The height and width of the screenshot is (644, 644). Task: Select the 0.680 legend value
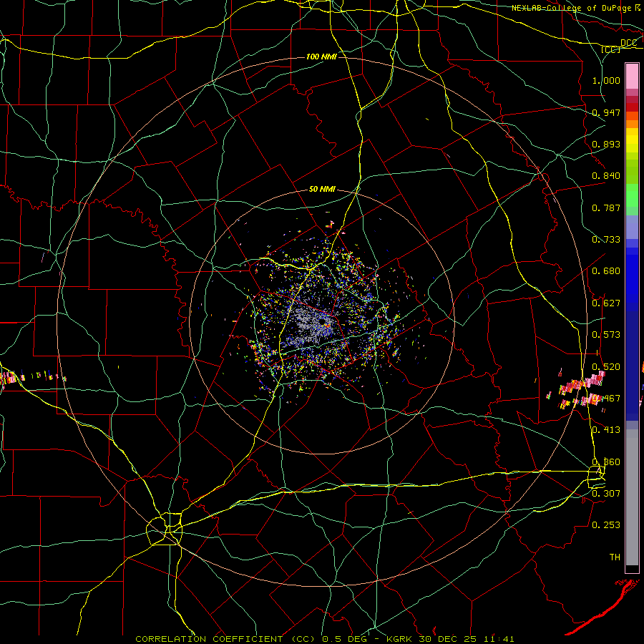pyautogui.click(x=606, y=271)
